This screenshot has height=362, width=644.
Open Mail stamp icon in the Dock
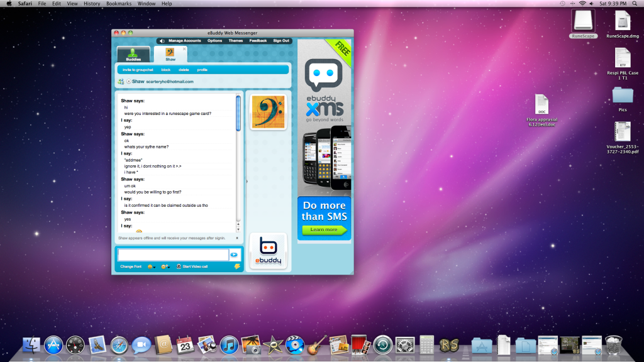tap(97, 345)
